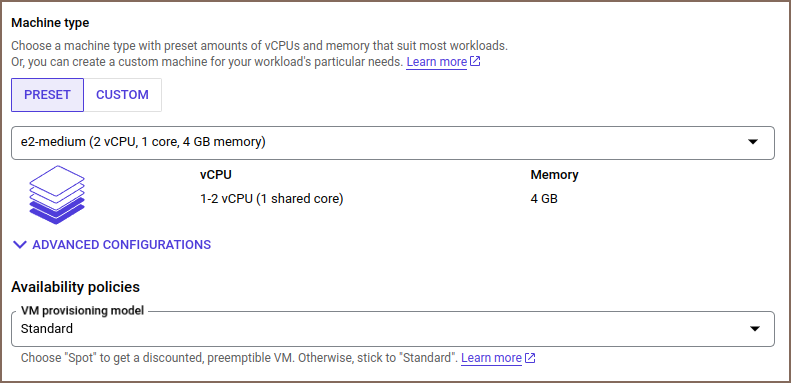Open the e2-medium machine type dropdown
Viewport: 791px width, 383px height.
pos(392,143)
